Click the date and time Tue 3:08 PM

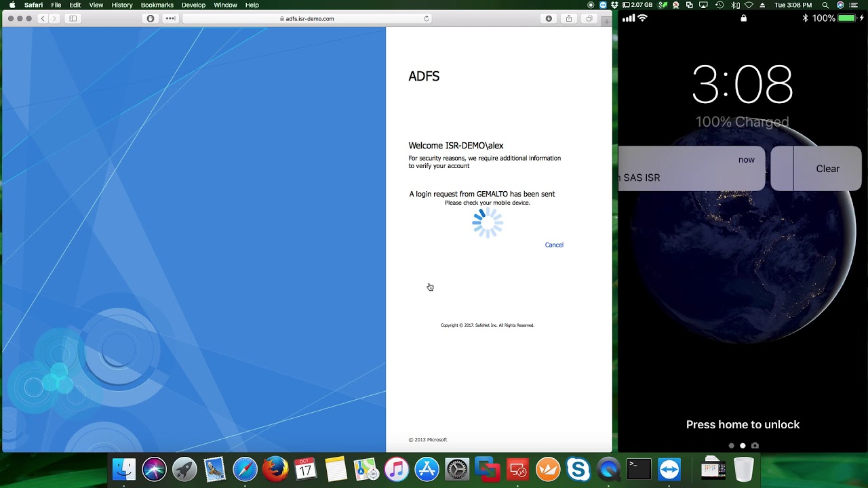[x=793, y=5]
